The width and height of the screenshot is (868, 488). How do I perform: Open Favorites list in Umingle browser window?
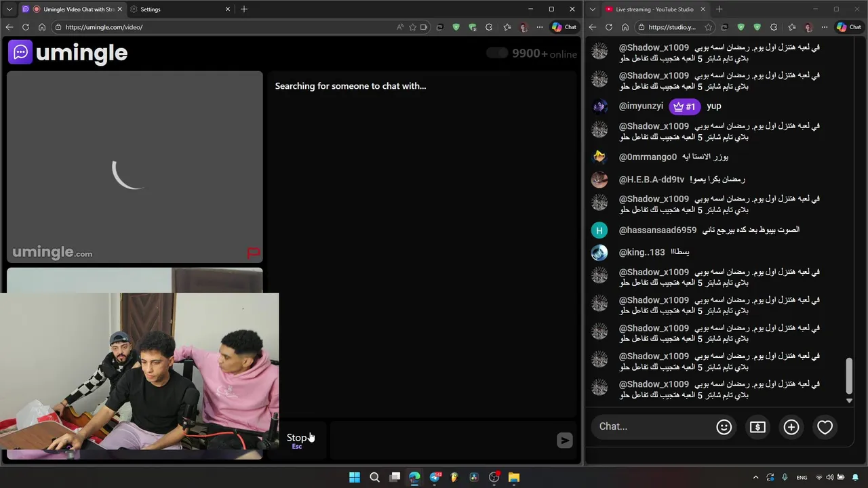tap(507, 27)
